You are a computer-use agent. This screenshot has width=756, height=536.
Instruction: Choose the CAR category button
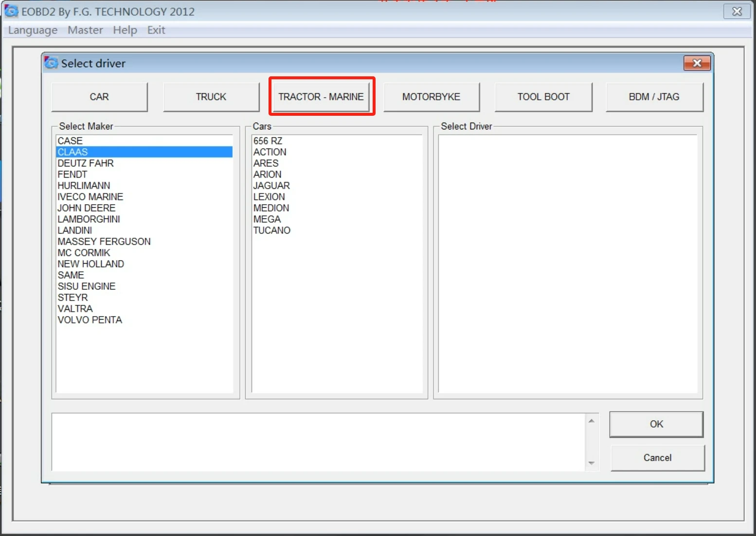(99, 97)
